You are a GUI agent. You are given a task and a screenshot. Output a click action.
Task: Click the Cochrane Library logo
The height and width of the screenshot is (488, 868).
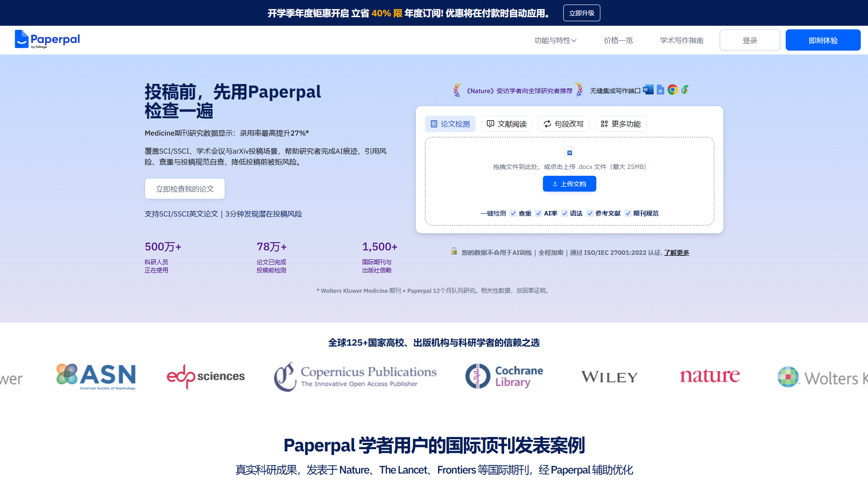tap(505, 376)
